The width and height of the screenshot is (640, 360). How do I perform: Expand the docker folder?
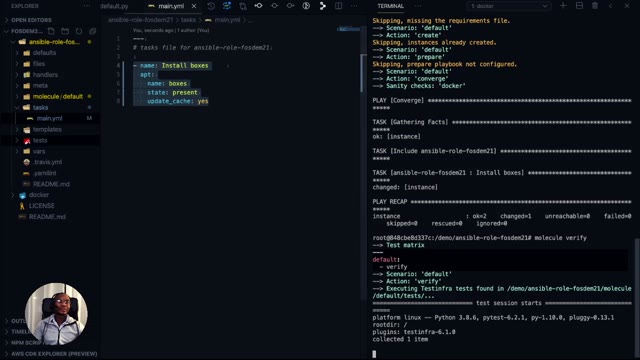[x=39, y=195]
